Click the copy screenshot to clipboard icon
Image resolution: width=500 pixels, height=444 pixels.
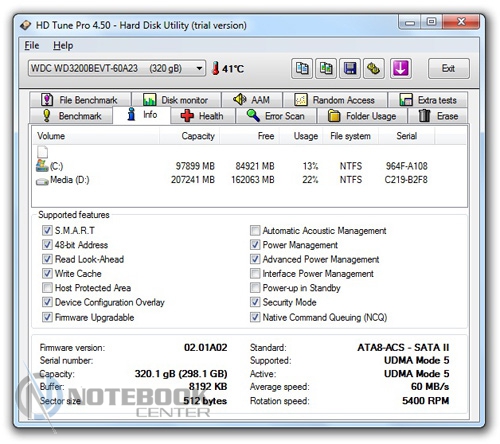pyautogui.click(x=326, y=69)
